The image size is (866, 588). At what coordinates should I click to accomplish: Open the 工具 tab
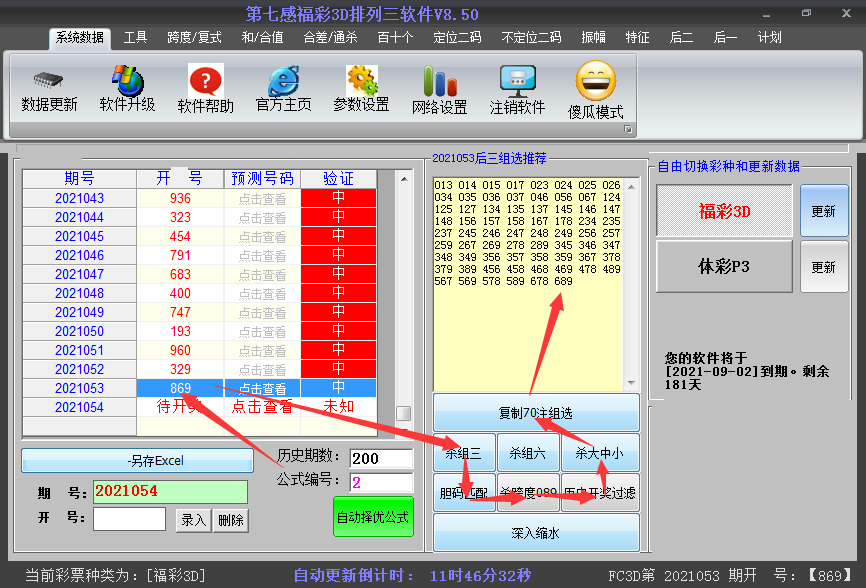coord(135,38)
